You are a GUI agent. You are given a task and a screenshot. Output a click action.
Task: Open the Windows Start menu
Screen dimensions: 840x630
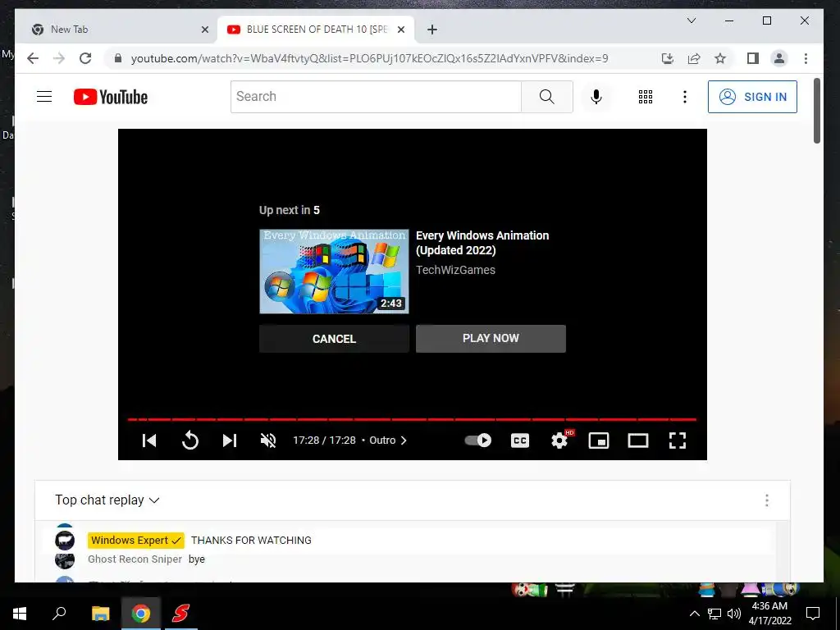click(20, 614)
